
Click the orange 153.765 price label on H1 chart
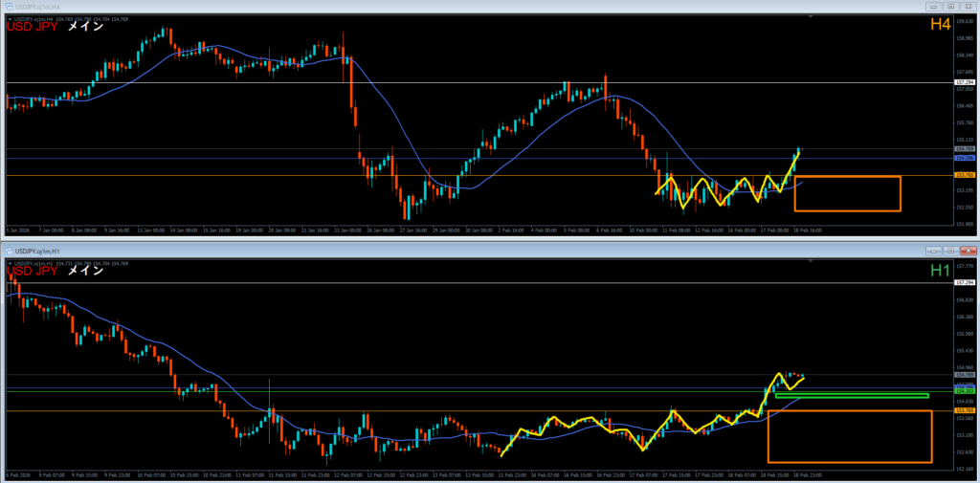(965, 410)
